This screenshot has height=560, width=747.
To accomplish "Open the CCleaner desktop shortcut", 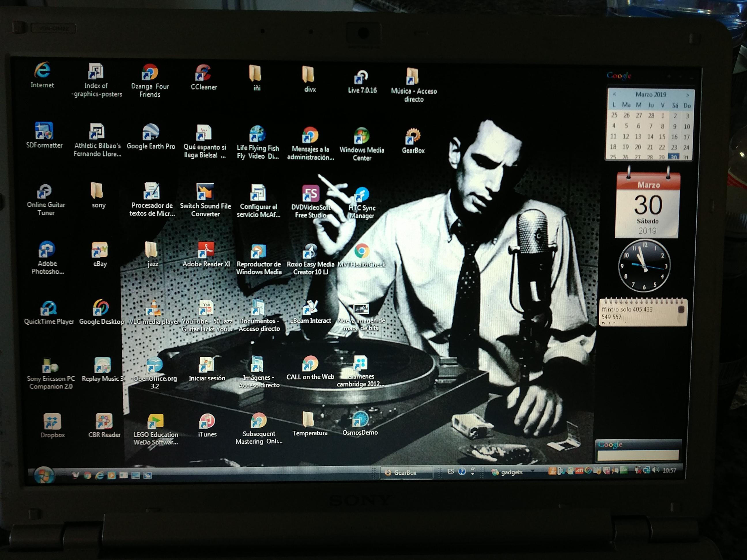I will pyautogui.click(x=203, y=73).
